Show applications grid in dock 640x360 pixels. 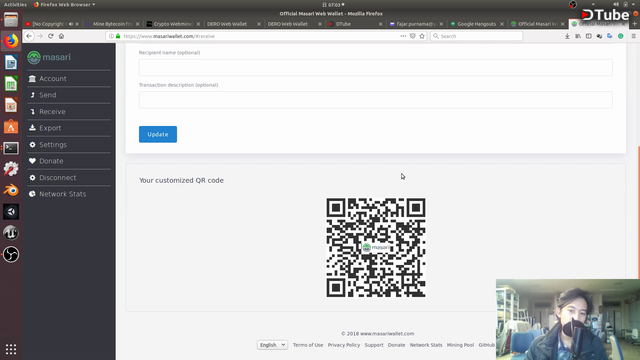[x=11, y=349]
